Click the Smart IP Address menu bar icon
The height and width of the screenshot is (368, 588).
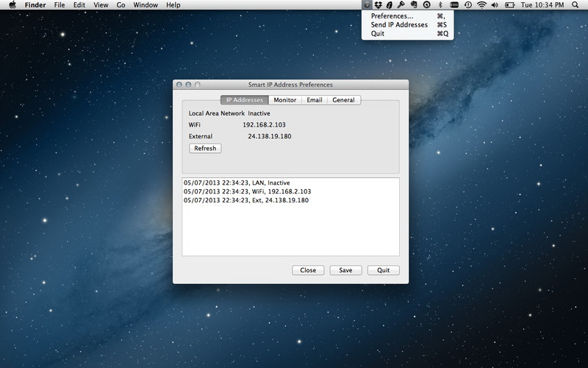tap(367, 5)
